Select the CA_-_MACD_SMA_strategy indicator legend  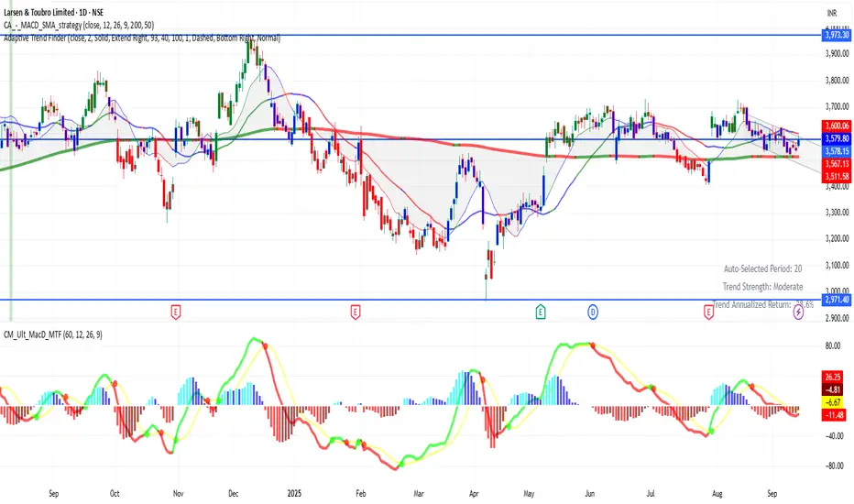[79, 25]
